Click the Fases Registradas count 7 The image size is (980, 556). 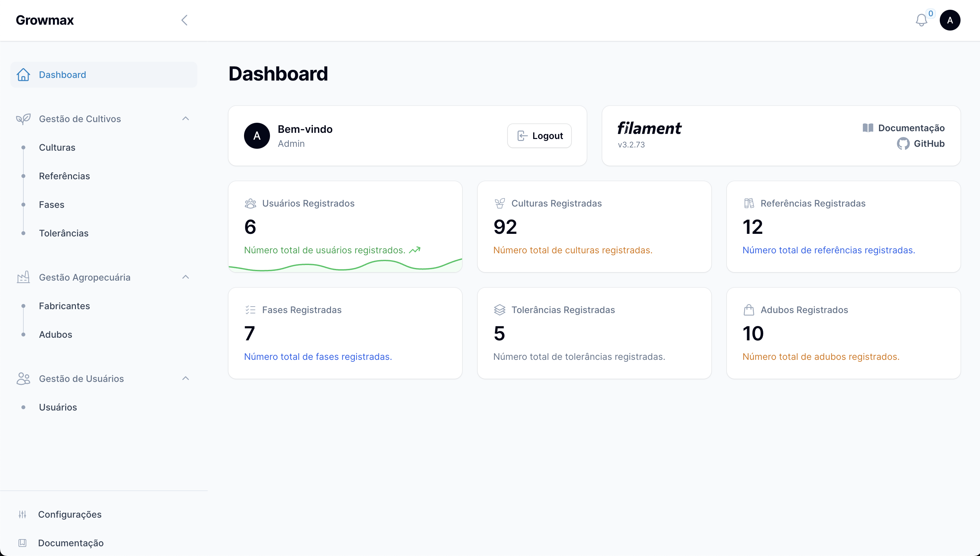(250, 333)
